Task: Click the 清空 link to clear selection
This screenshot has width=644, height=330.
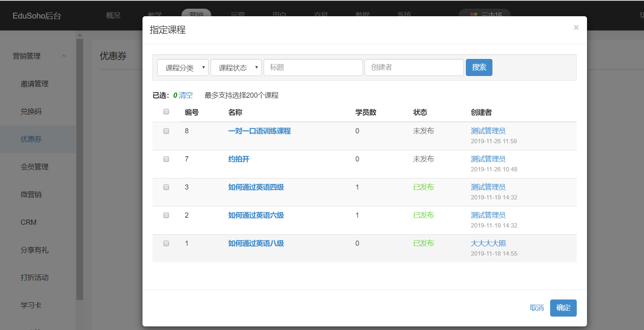Action: pyautogui.click(x=186, y=95)
